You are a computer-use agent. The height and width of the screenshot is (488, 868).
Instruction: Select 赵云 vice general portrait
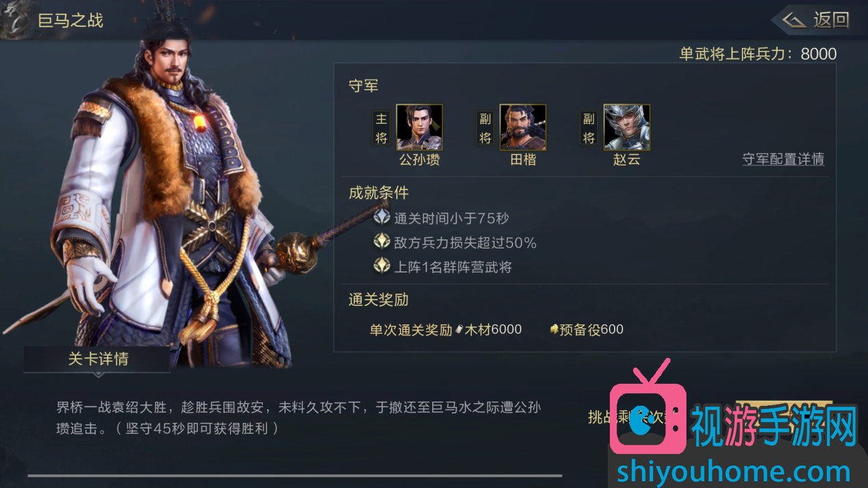[626, 127]
